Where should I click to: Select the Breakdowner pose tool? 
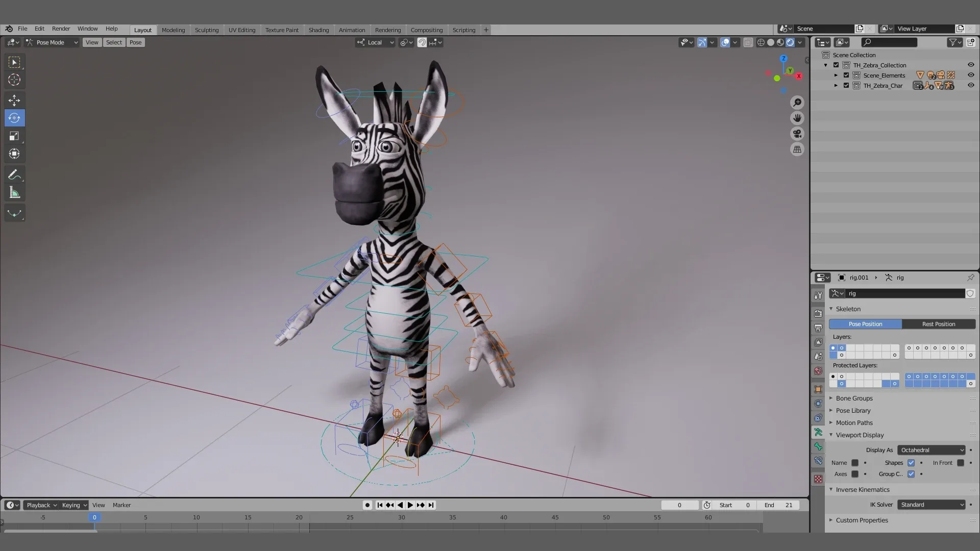(x=14, y=213)
